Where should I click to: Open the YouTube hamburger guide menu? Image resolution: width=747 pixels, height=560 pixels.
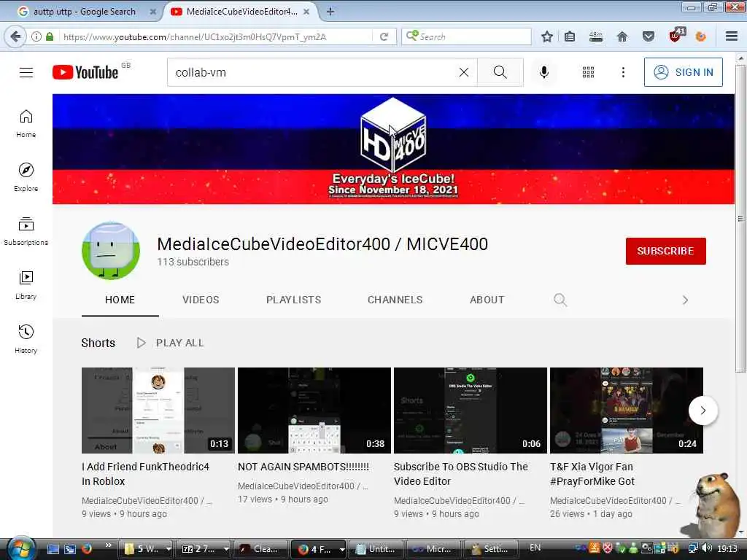(x=26, y=72)
